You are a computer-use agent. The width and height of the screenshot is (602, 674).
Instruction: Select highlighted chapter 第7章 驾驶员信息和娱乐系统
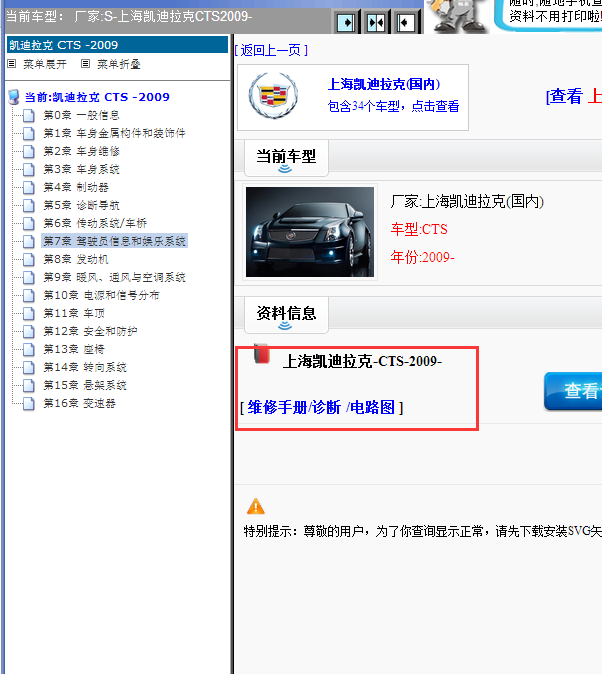click(114, 241)
